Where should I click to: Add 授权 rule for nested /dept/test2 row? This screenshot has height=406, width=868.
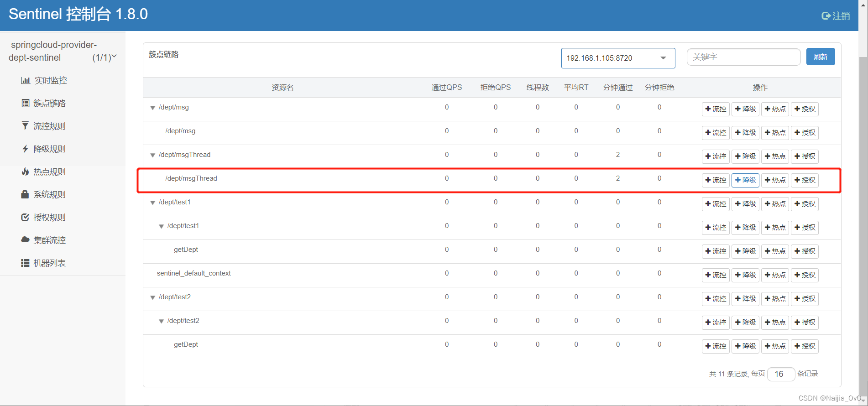805,323
